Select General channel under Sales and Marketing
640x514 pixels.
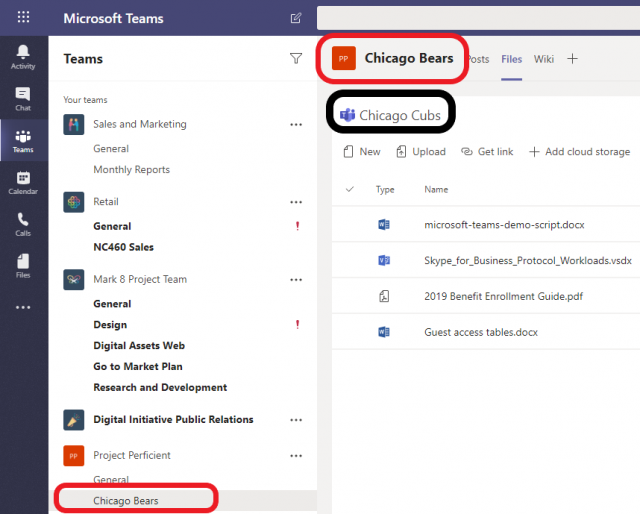coord(111,149)
